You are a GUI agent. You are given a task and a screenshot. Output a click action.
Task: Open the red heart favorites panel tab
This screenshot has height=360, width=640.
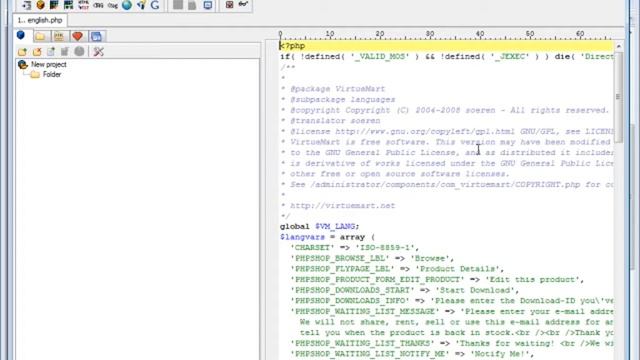pyautogui.click(x=78, y=36)
